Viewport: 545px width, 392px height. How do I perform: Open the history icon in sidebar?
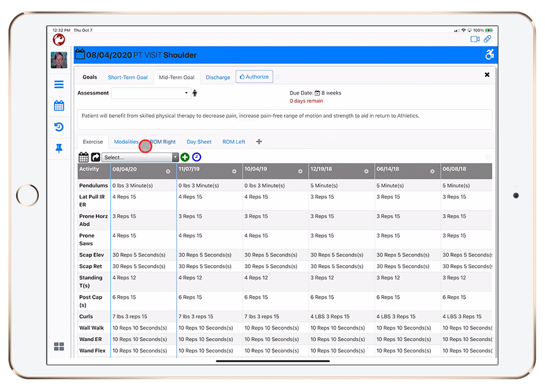coord(59,127)
